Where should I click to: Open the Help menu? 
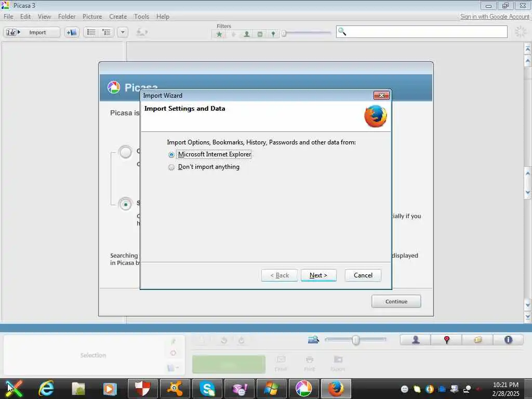[x=163, y=17]
